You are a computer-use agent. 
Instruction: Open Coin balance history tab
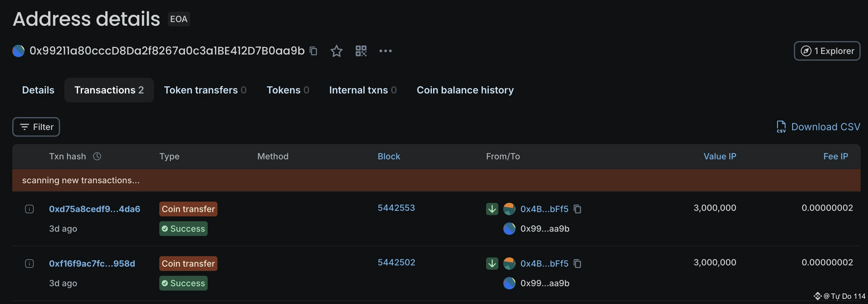(x=465, y=90)
